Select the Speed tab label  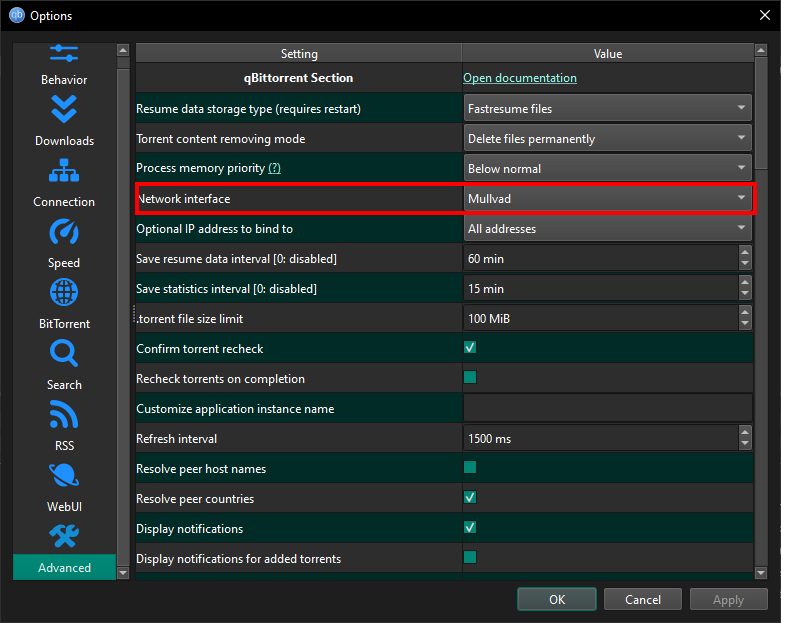click(64, 263)
